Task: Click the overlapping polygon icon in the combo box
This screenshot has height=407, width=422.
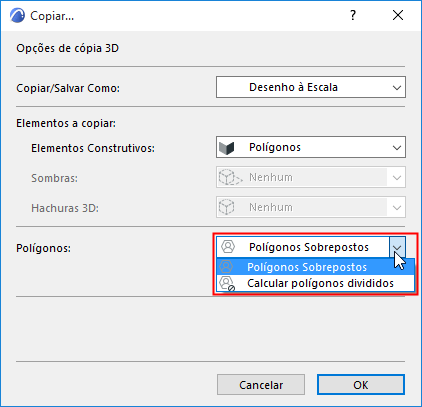Action: (x=228, y=247)
